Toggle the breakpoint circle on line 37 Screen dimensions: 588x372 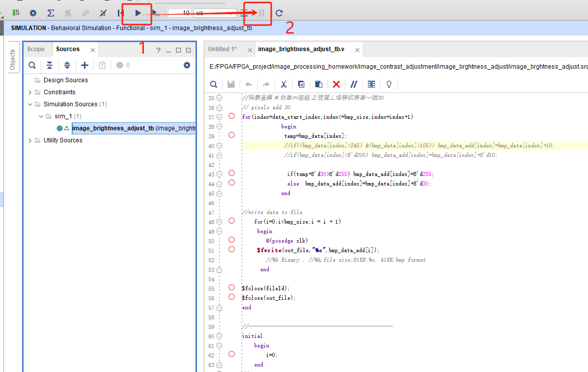(232, 116)
